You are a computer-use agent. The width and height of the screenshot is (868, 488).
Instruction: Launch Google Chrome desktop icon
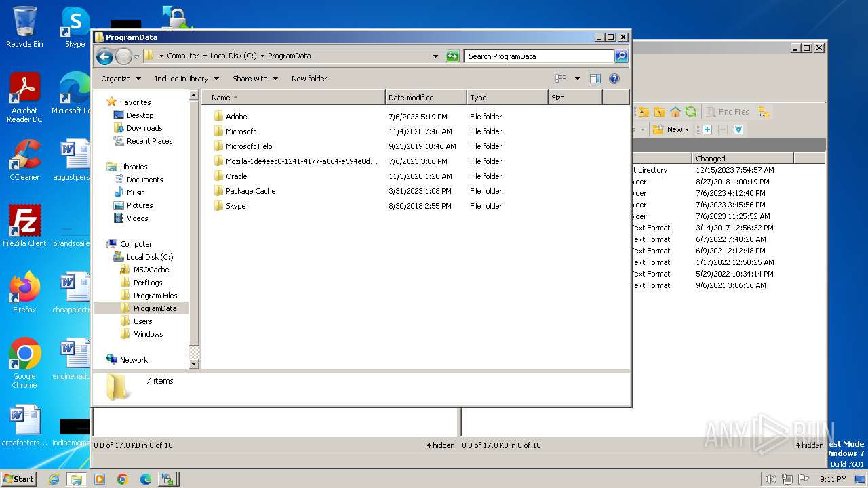[x=24, y=363]
